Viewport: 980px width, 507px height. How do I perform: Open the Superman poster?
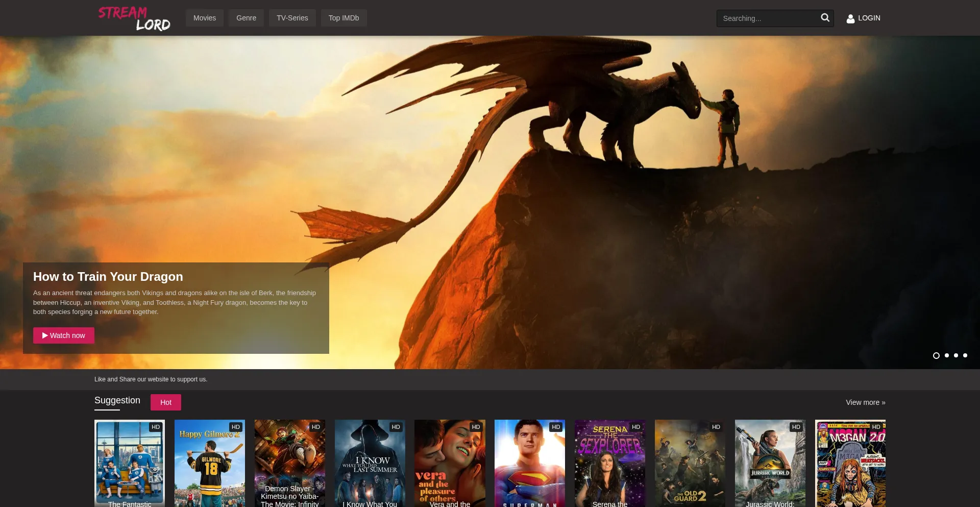530,464
